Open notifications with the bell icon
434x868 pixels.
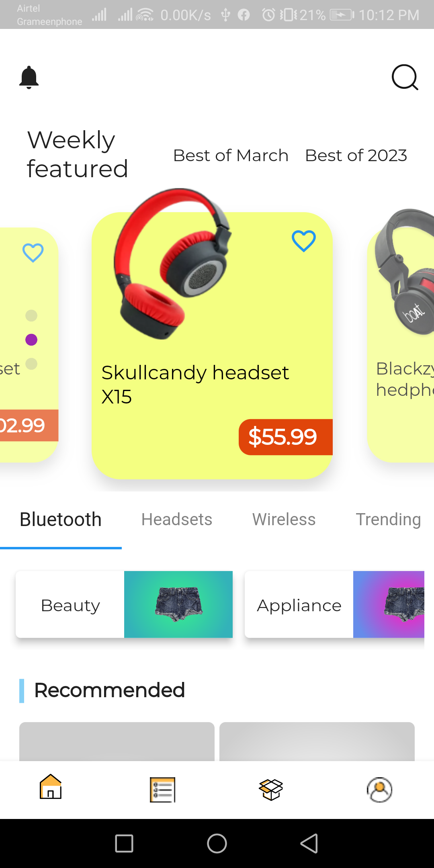(x=29, y=77)
